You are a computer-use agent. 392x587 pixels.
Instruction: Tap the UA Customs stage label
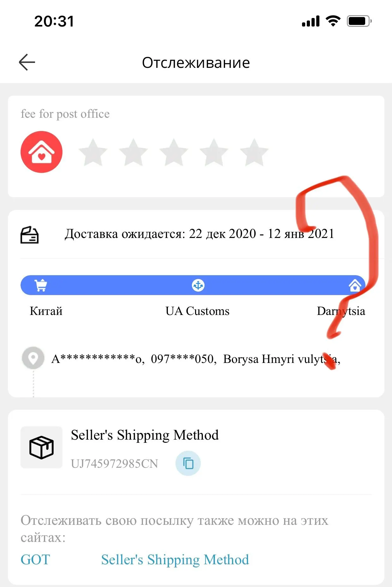[198, 311]
